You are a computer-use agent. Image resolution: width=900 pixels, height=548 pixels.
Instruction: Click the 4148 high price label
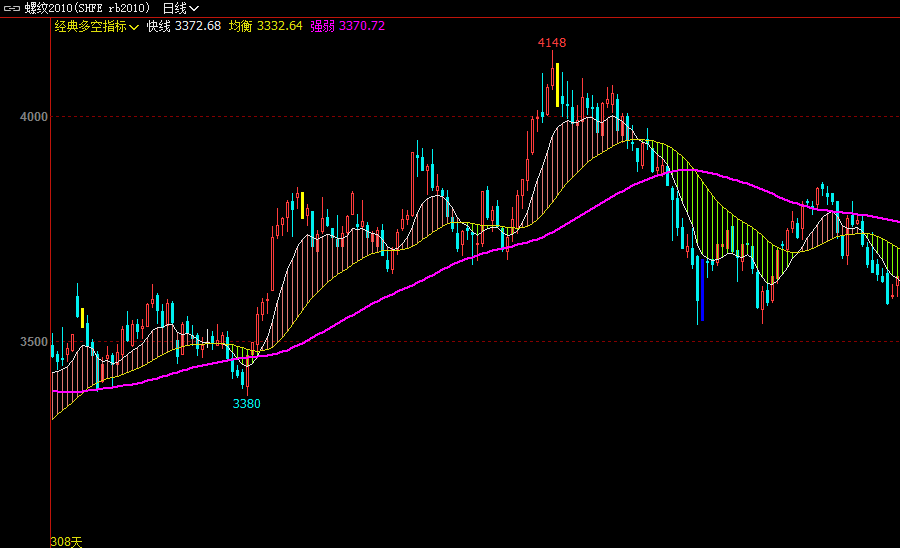point(552,42)
